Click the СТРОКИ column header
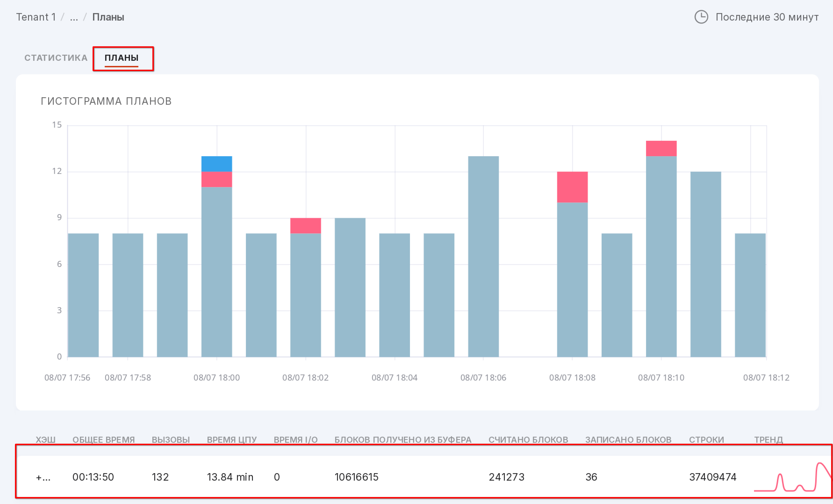 tap(707, 439)
